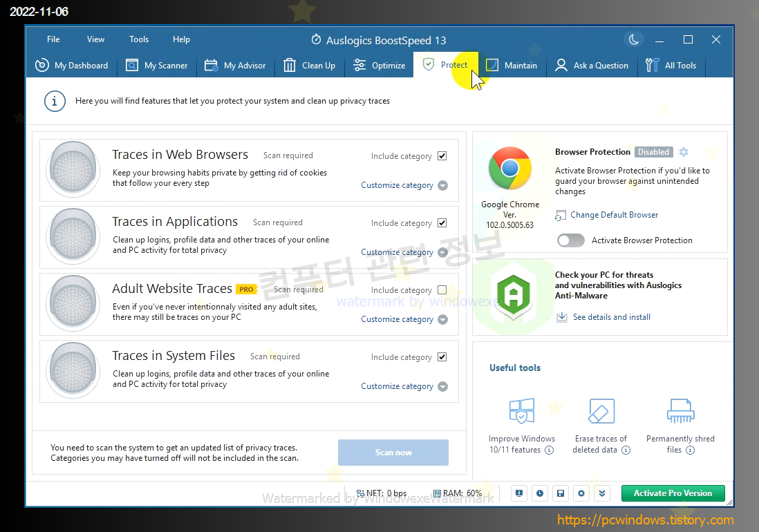Click the Traces in System Files scanner icon
The height and width of the screenshot is (532, 759).
pos(73,370)
